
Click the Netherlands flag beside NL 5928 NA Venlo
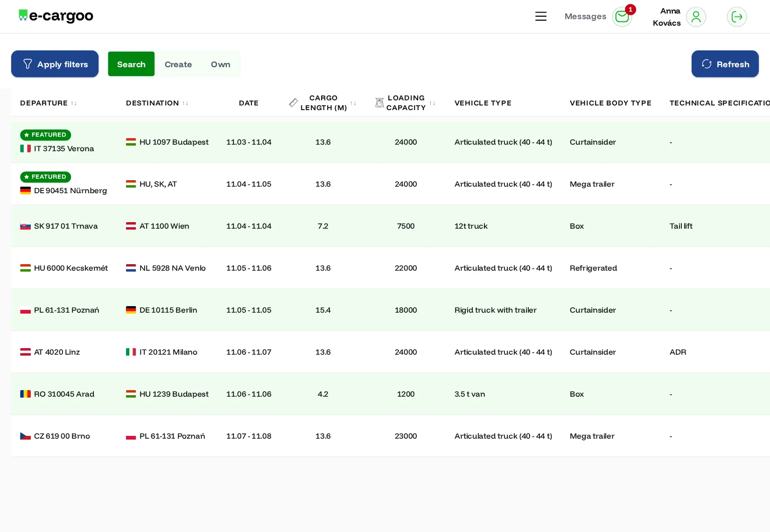[x=131, y=268]
